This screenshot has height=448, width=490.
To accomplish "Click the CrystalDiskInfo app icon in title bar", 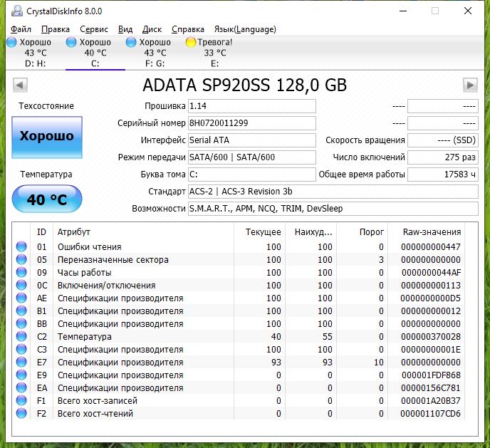I will tap(16, 11).
